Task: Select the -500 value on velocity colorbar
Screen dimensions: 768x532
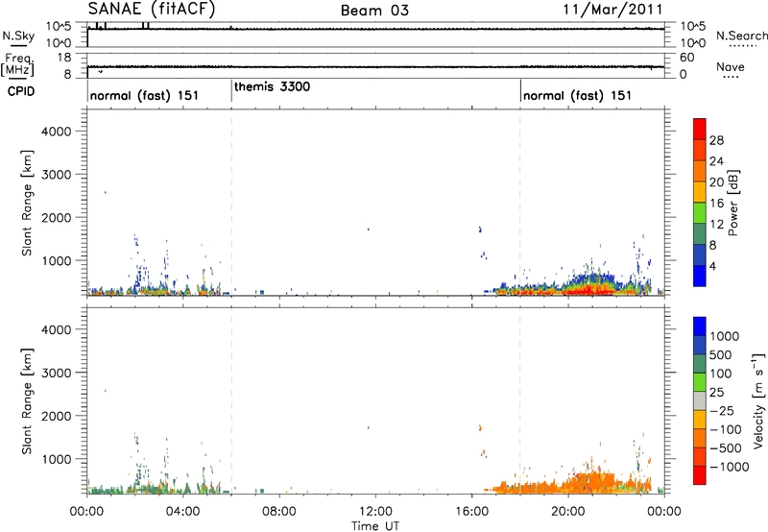Action: [726, 447]
